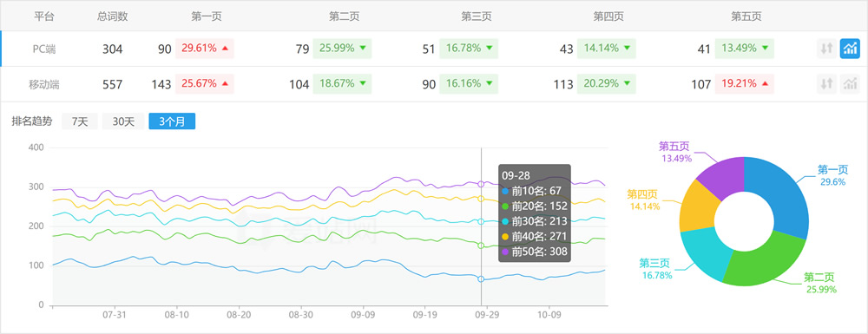This screenshot has width=868, height=334.
Task: Click the 08-20 x-axis date label
Action: click(239, 314)
